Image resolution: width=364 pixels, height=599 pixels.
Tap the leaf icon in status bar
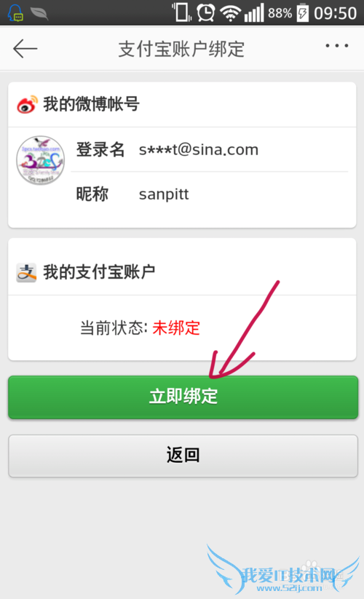pyautogui.click(x=39, y=13)
